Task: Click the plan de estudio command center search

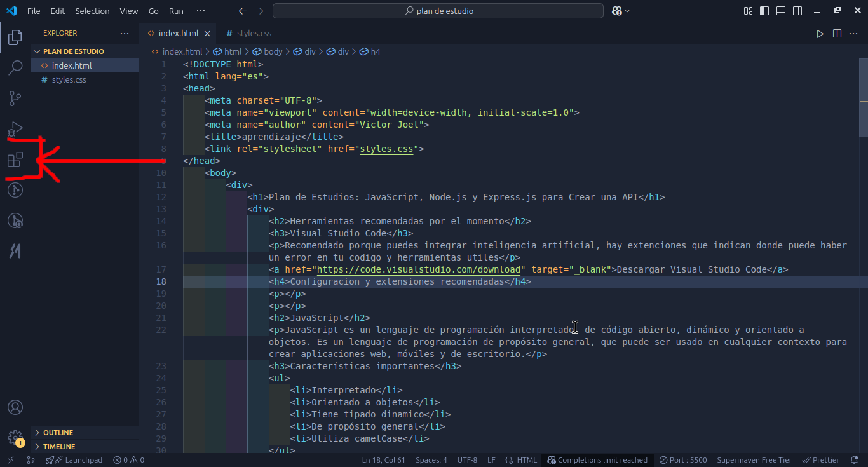Action: 438,11
